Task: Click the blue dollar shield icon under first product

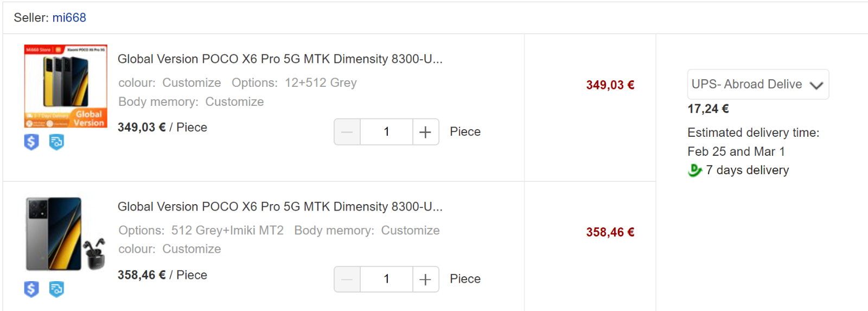Action: 31,142
